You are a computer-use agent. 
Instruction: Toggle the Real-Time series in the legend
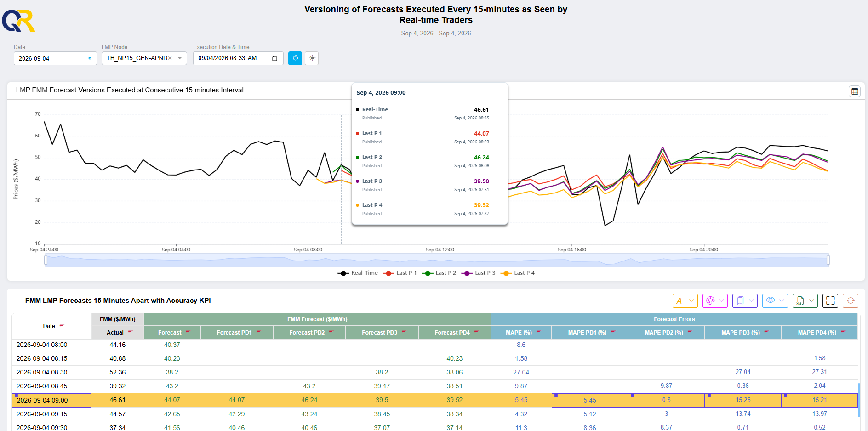(x=358, y=273)
